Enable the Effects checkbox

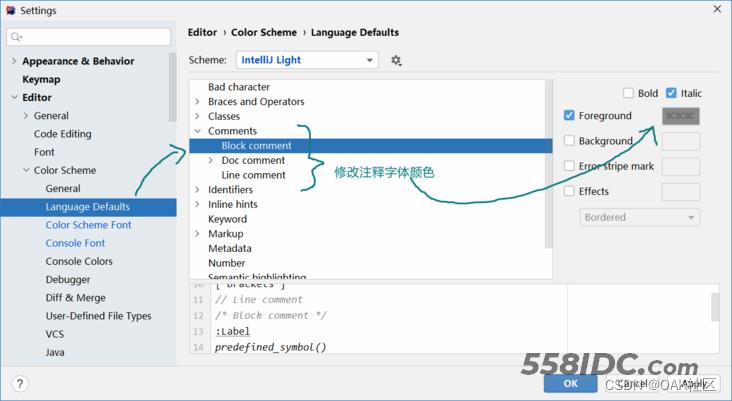569,191
